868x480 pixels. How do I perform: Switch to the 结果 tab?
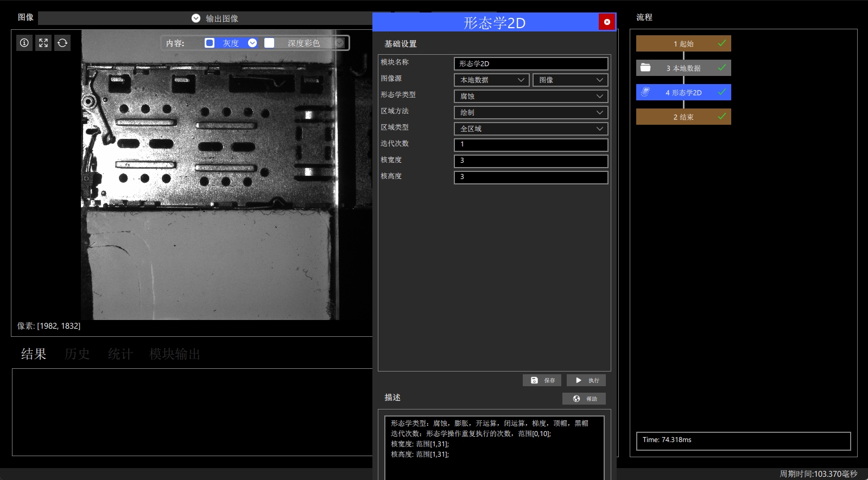pos(34,354)
